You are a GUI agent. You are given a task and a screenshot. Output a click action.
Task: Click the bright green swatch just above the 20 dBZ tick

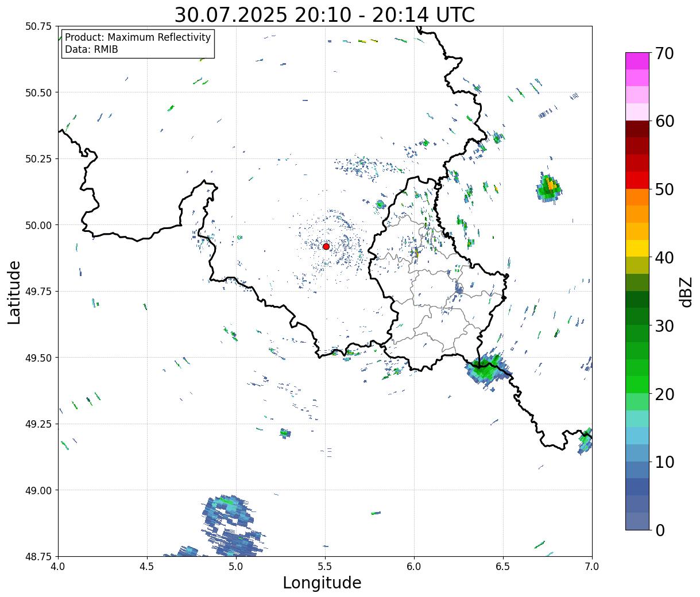point(637,384)
